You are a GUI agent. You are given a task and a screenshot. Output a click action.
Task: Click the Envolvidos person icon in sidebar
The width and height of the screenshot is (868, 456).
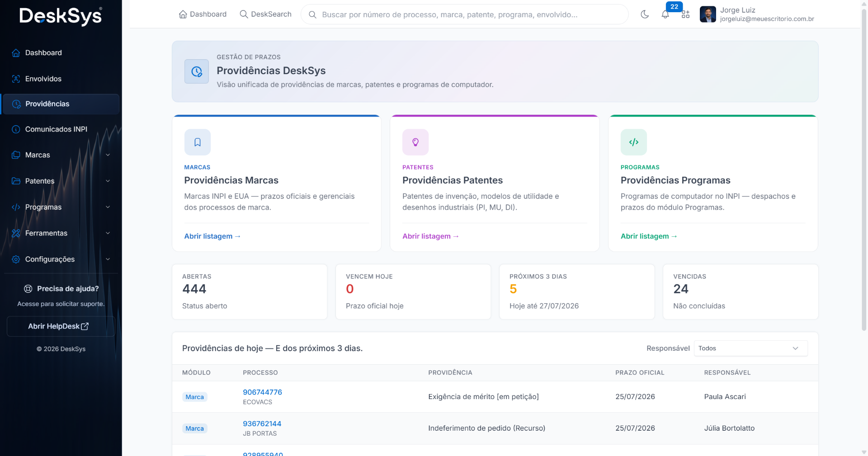(x=16, y=79)
